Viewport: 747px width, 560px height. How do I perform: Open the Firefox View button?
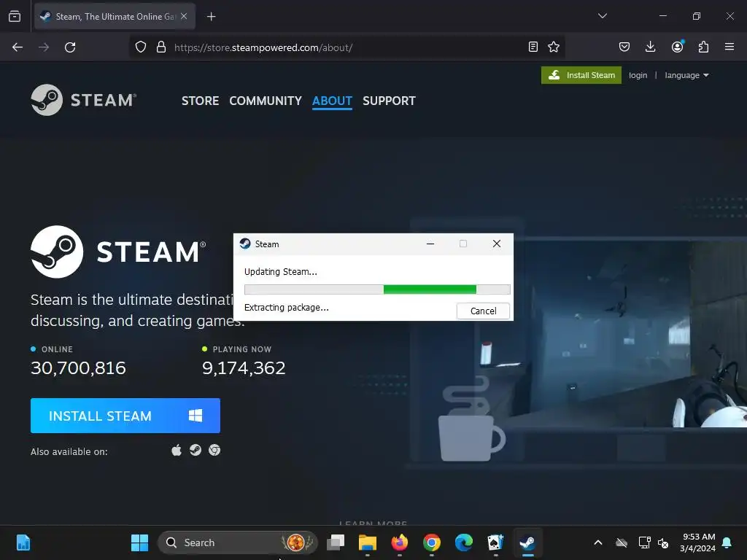pos(15,16)
